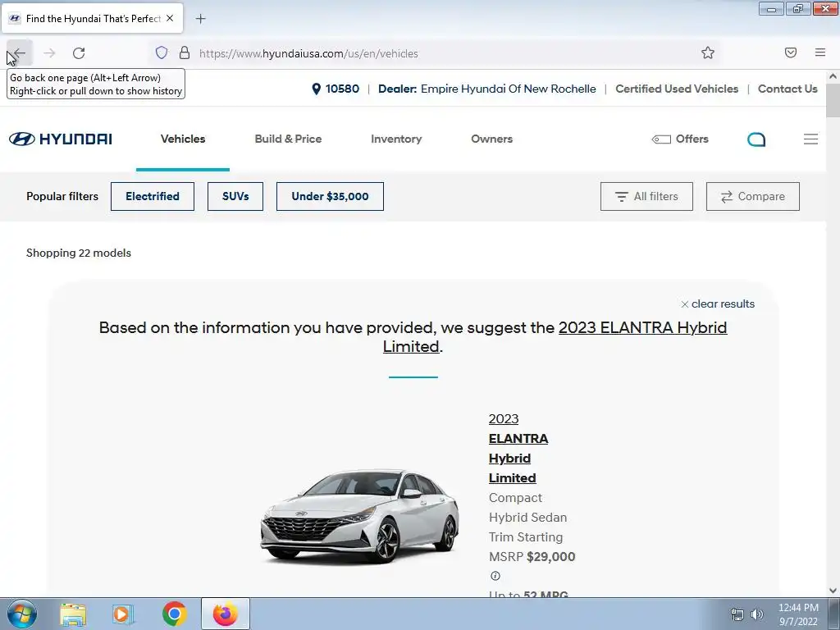Viewport: 840px width, 630px height.
Task: Click the 'Compact Hybrid Sedan' description text
Action: tap(527, 507)
